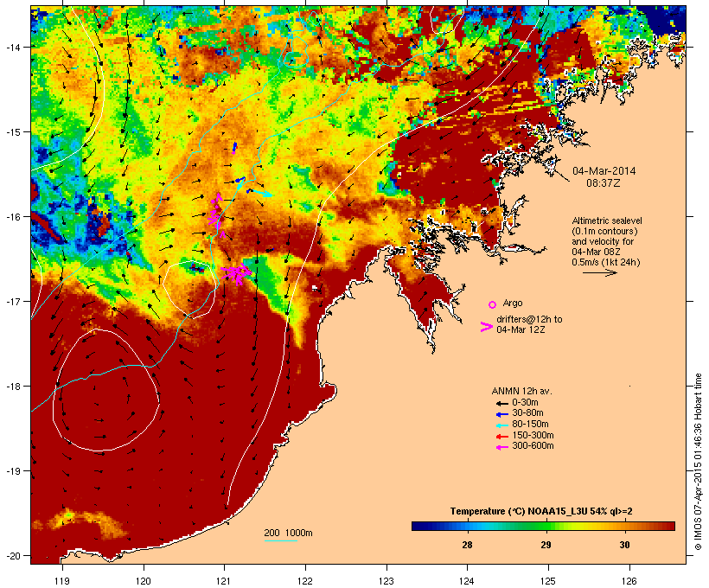Click the colorbar tick label 30

click(624, 545)
